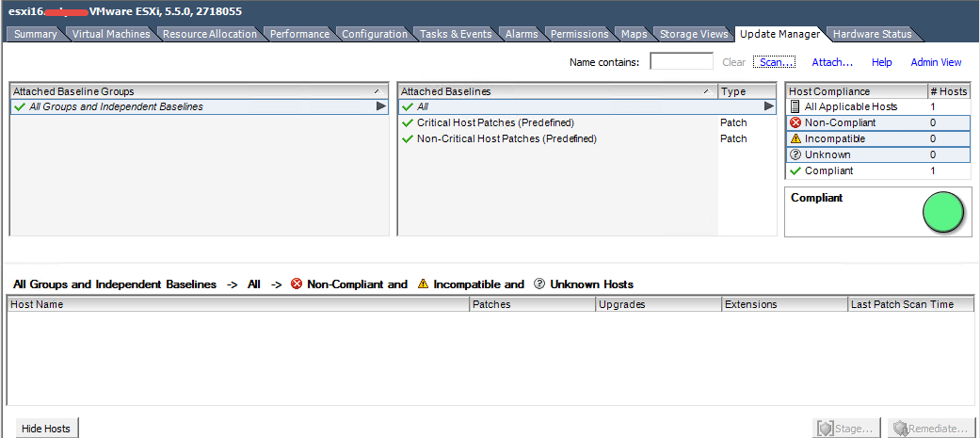Viewport: 980px width, 438px height.
Task: Select the Incompatible compliance row
Action: pos(877,138)
